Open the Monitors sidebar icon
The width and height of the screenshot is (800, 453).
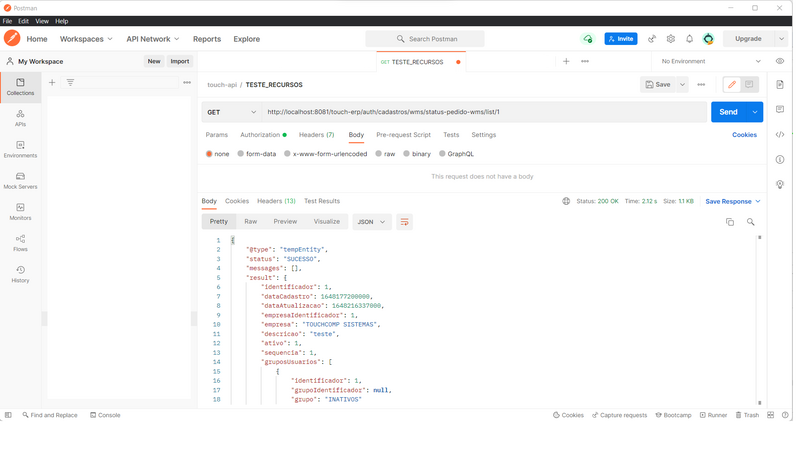20,211
